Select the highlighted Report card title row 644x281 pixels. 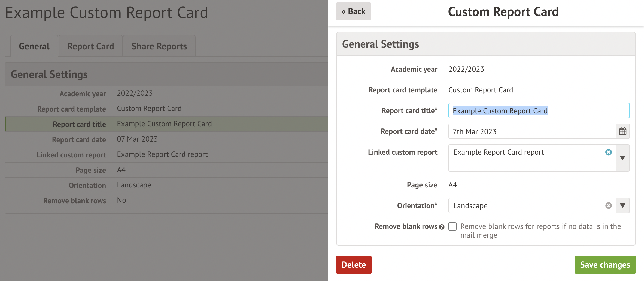166,124
